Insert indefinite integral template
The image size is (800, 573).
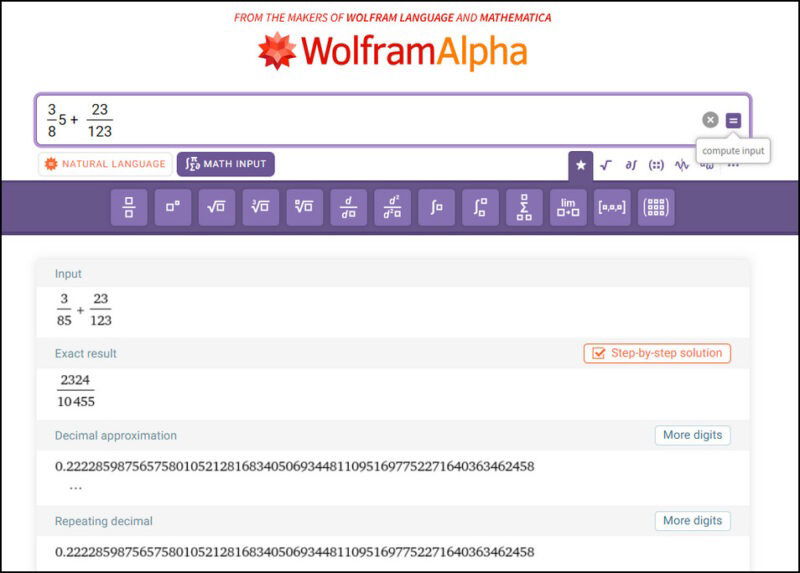tap(436, 207)
